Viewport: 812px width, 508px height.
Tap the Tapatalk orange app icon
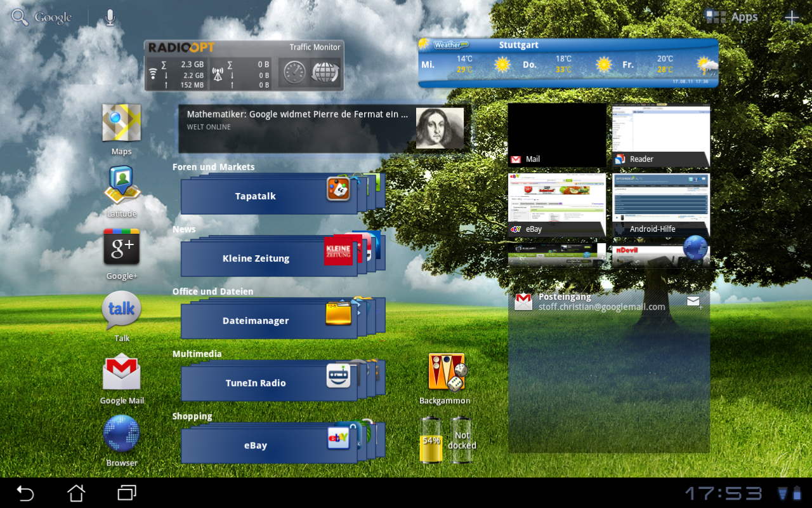(x=339, y=189)
